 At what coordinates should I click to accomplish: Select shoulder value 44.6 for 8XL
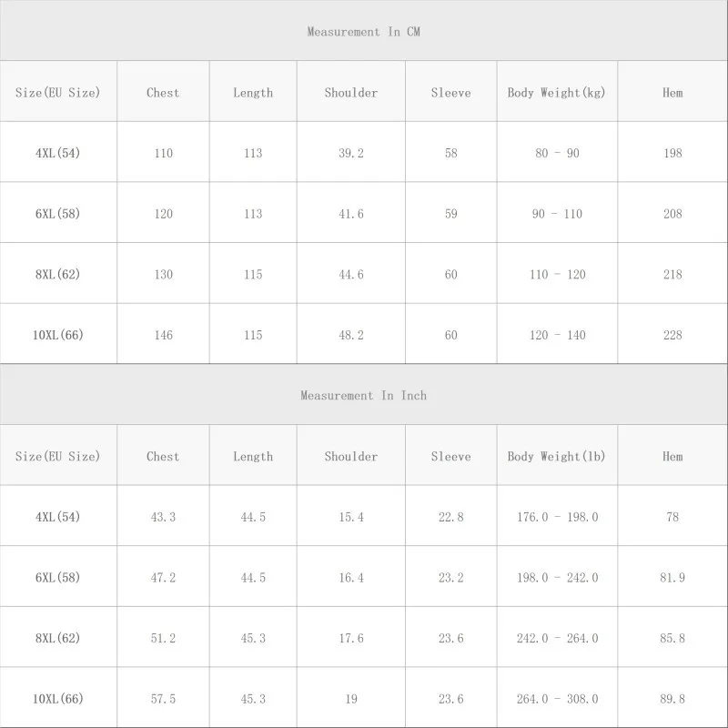[x=351, y=275]
